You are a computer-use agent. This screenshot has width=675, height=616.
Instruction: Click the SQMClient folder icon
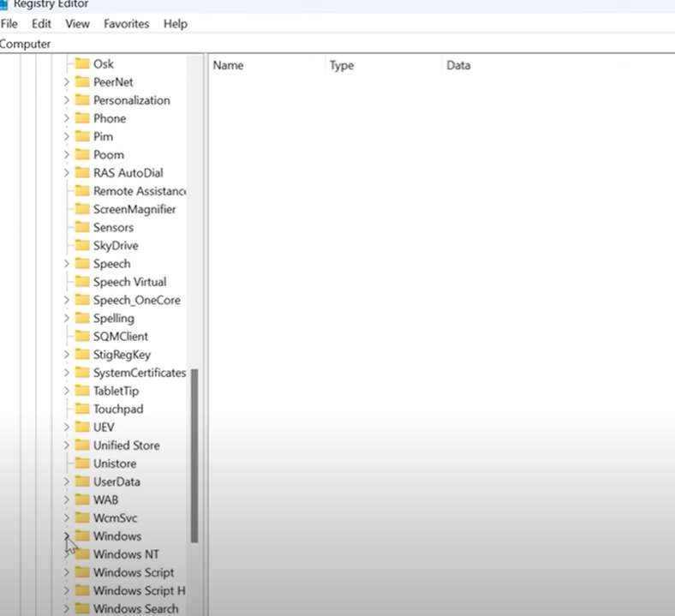[x=81, y=336]
